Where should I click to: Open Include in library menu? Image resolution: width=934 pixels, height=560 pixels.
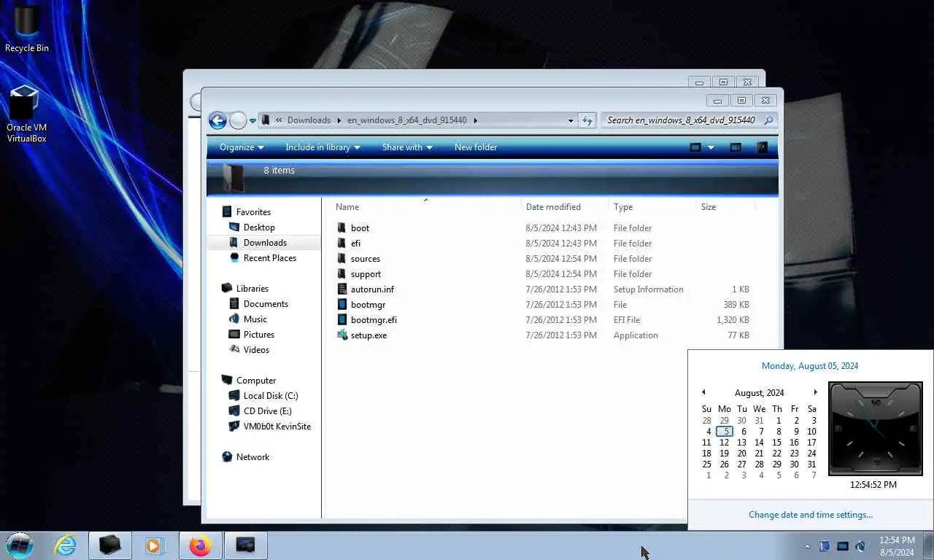coord(323,147)
